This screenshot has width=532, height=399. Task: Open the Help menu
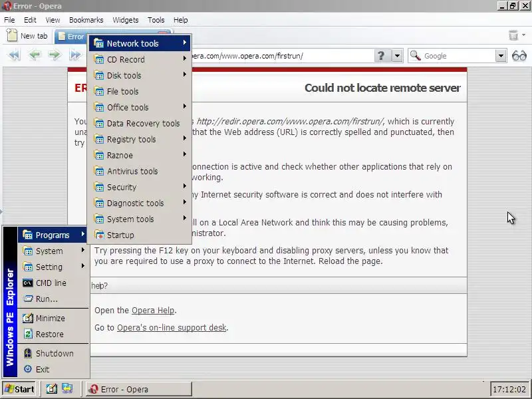tap(180, 20)
